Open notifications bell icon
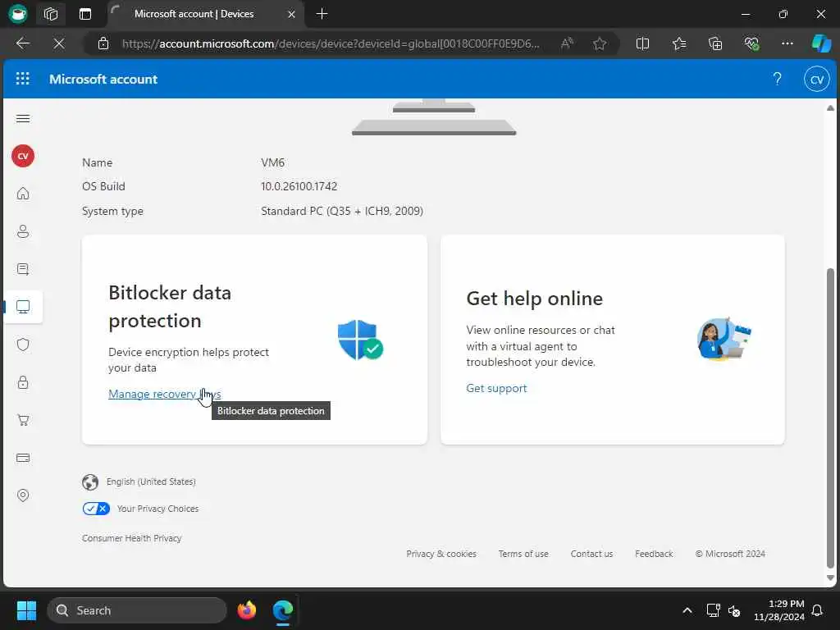Viewport: 840px width, 630px height. pyautogui.click(x=818, y=610)
